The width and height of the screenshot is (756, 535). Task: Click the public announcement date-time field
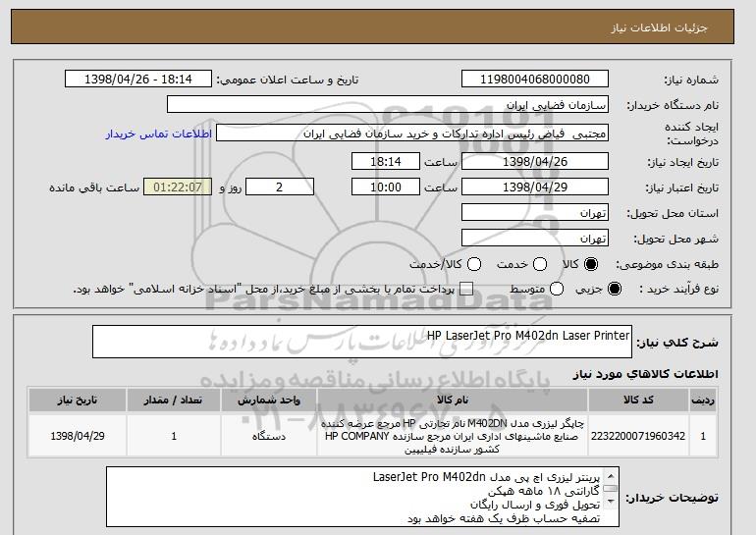pos(138,80)
